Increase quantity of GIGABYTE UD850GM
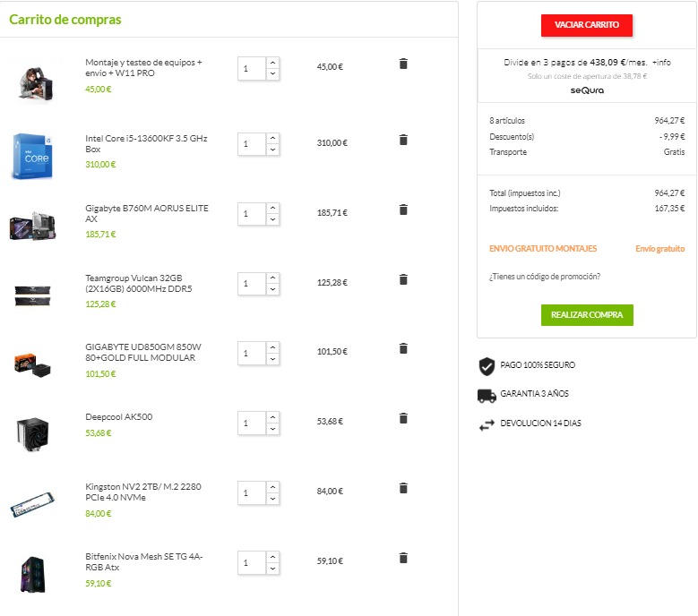This screenshot has height=616, width=698. point(272,347)
